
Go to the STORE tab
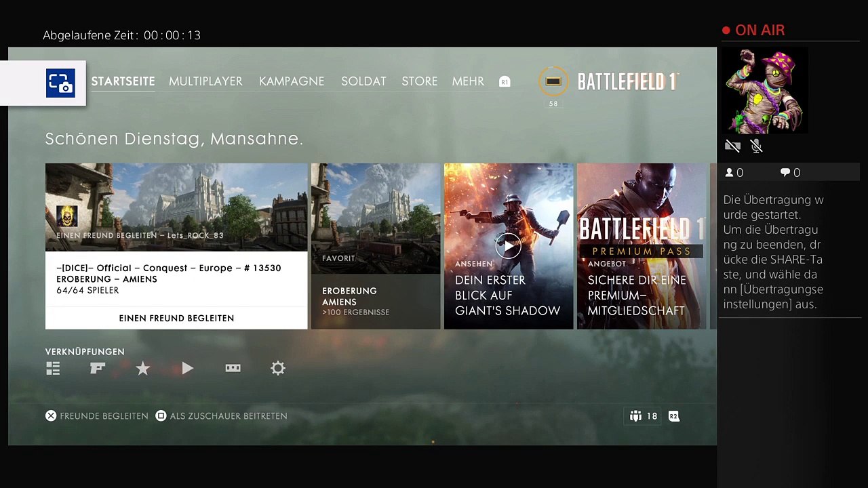tap(419, 81)
